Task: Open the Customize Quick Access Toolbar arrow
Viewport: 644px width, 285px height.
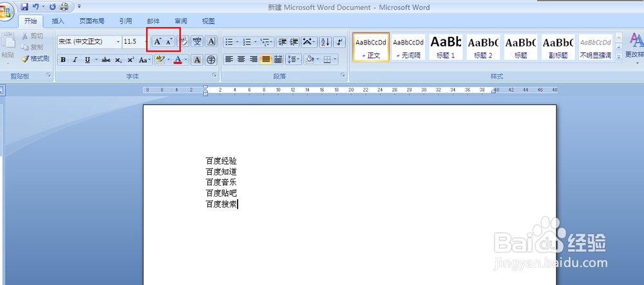Action: 79,6
